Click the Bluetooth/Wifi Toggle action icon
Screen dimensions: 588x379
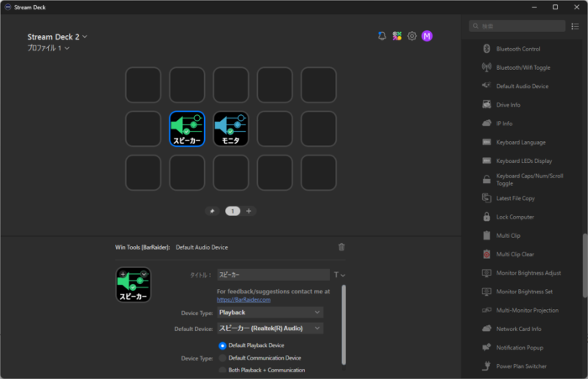tap(486, 67)
